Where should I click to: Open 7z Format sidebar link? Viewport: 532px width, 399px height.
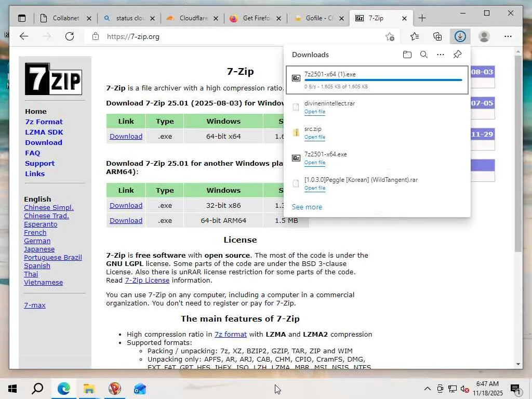click(44, 122)
